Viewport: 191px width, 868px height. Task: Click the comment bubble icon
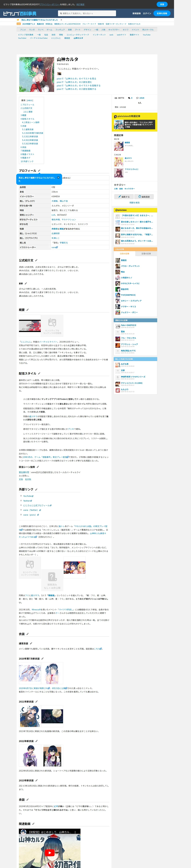tap(129, 98)
